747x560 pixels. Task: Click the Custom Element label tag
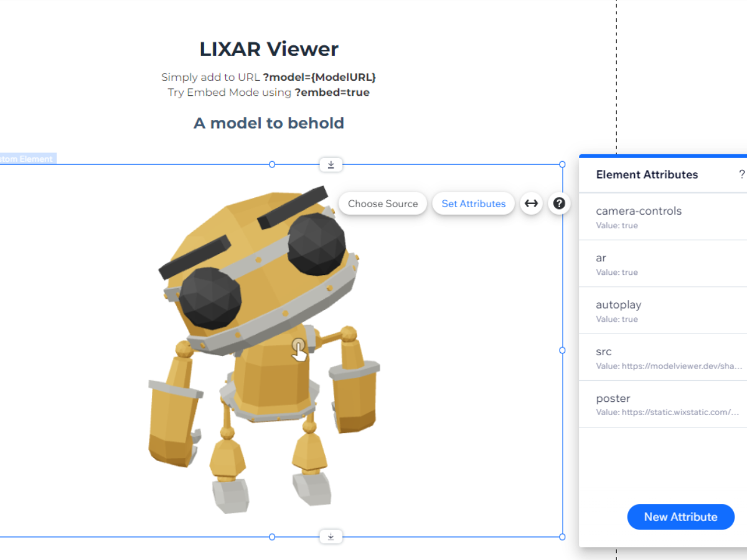[27, 159]
